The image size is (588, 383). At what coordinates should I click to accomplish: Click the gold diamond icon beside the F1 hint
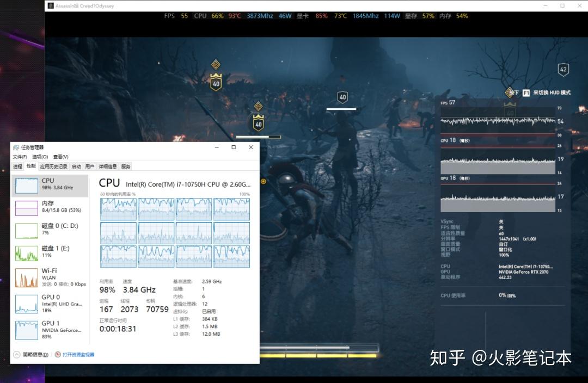pyautogui.click(x=510, y=92)
